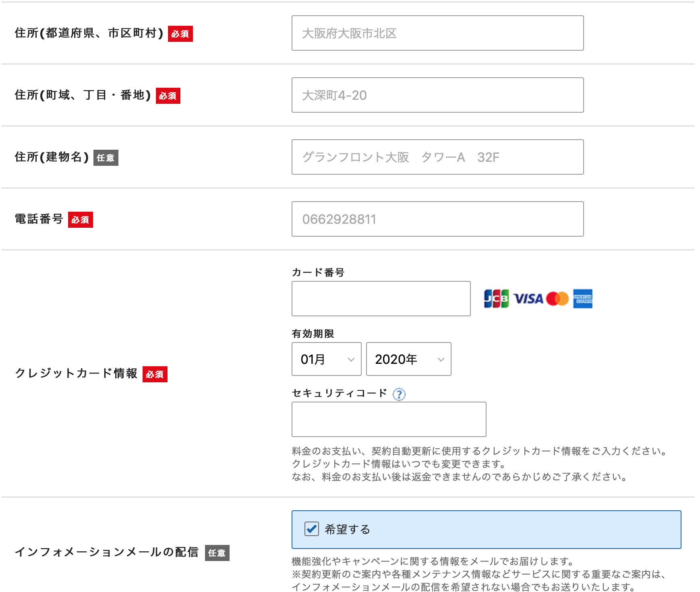Focus the building name グランフロント大阪 field
The height and width of the screenshot is (592, 700).
coord(437,157)
